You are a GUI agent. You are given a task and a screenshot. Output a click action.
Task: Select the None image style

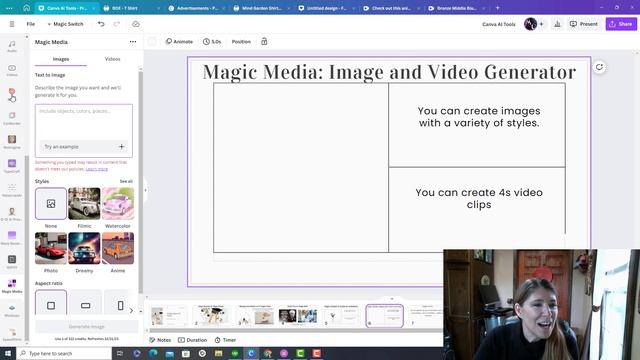tap(51, 204)
